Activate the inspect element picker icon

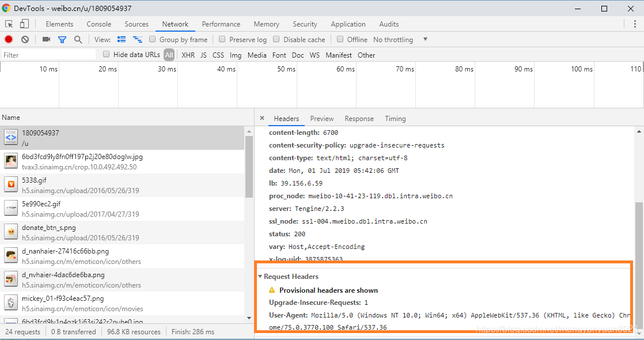(x=9, y=24)
